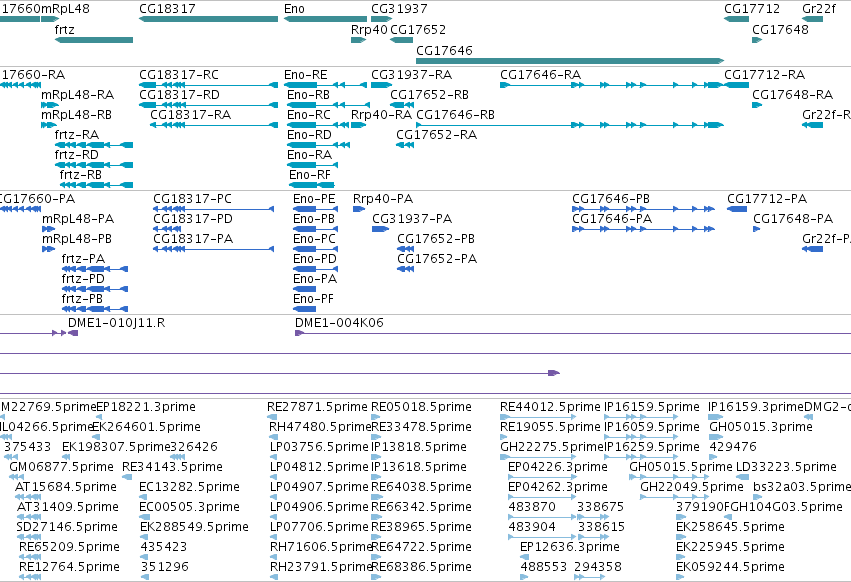The height and width of the screenshot is (582, 851).
Task: Select EST label "EC00505.3prime"
Action: (189, 508)
